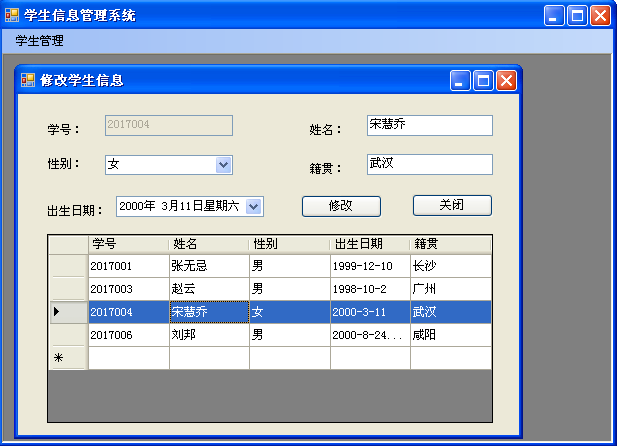
Task: Open the 学生管理 menu
Action: point(39,41)
